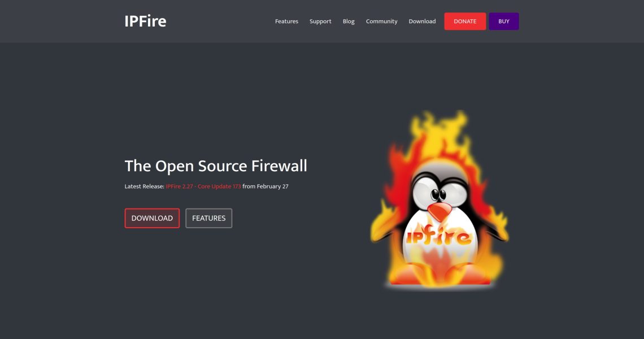The width and height of the screenshot is (644, 339).
Task: Click the gray-outlined FEATURES button
Action: pos(208,218)
